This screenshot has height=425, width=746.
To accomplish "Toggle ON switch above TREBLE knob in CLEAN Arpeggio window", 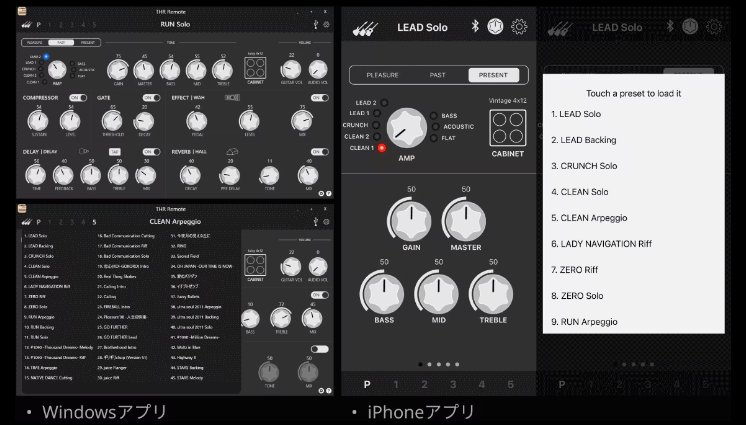I will click(x=320, y=295).
